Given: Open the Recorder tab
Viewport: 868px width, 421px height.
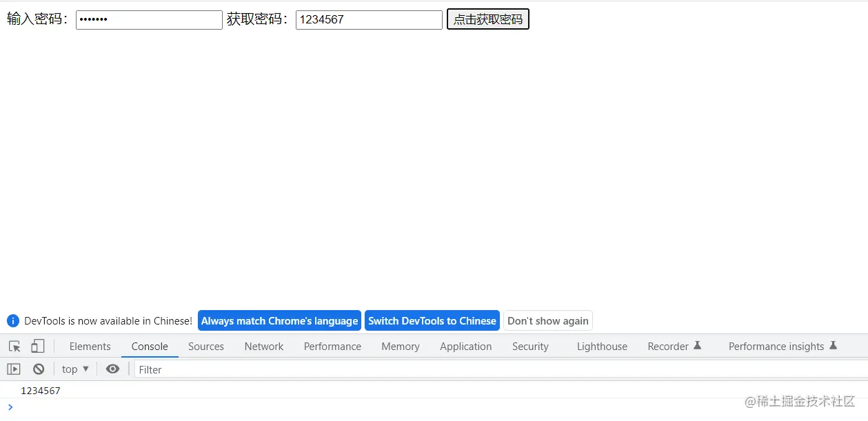Looking at the screenshot, I should tap(674, 347).
